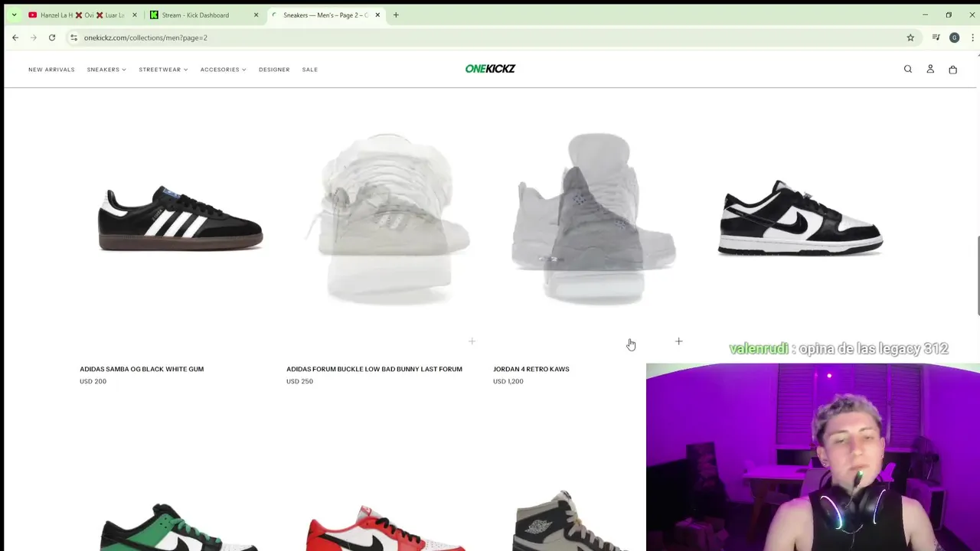Open Jordan 4 Retro Kaws product link
The image size is (980, 551).
531,369
